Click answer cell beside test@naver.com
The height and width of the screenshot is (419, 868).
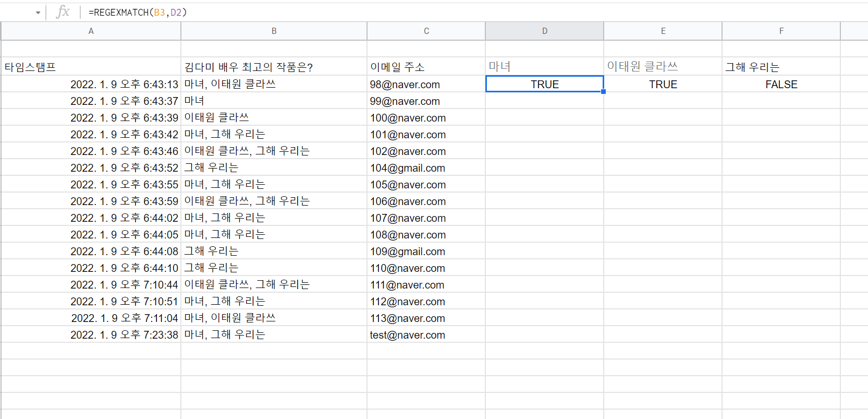(274, 334)
